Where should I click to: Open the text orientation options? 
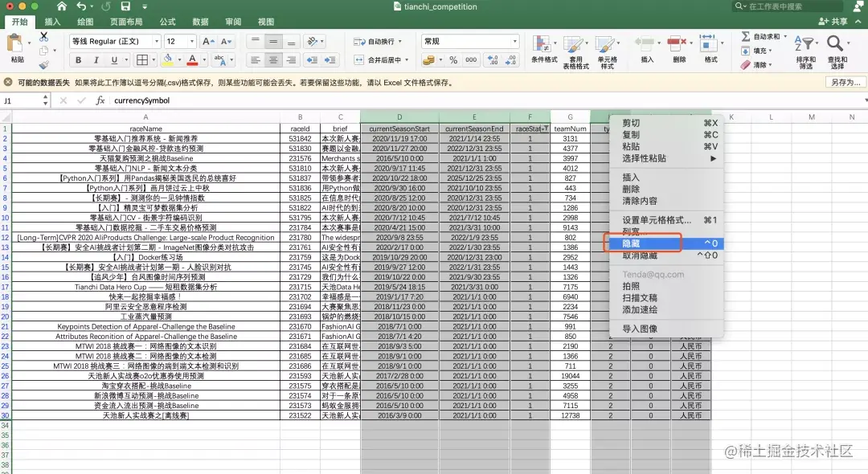[314, 42]
